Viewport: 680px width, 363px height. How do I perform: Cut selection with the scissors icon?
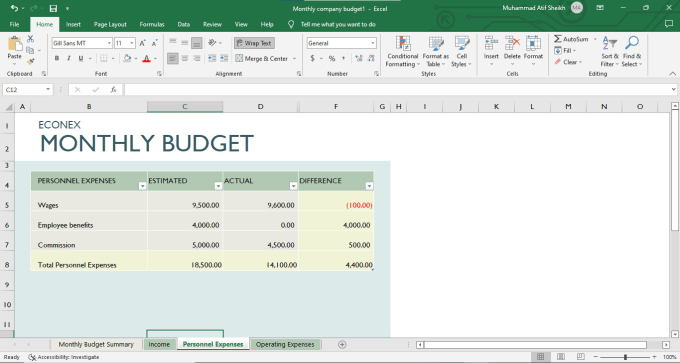point(30,39)
